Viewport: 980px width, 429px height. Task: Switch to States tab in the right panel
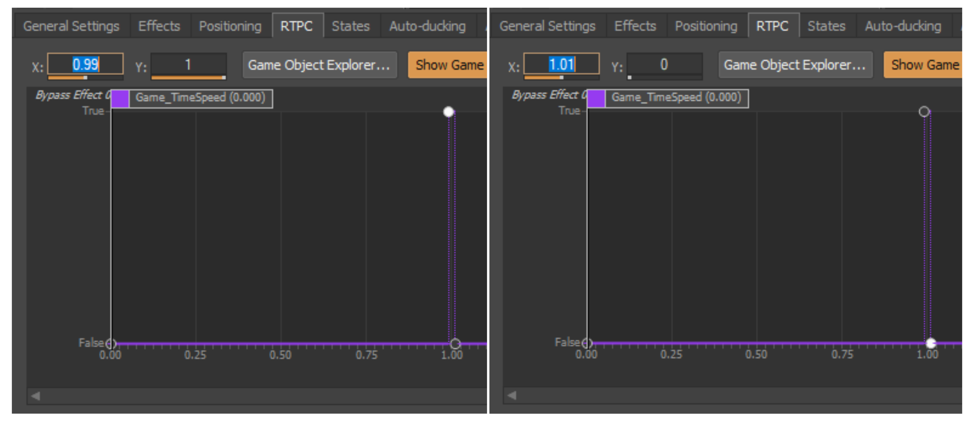826,26
